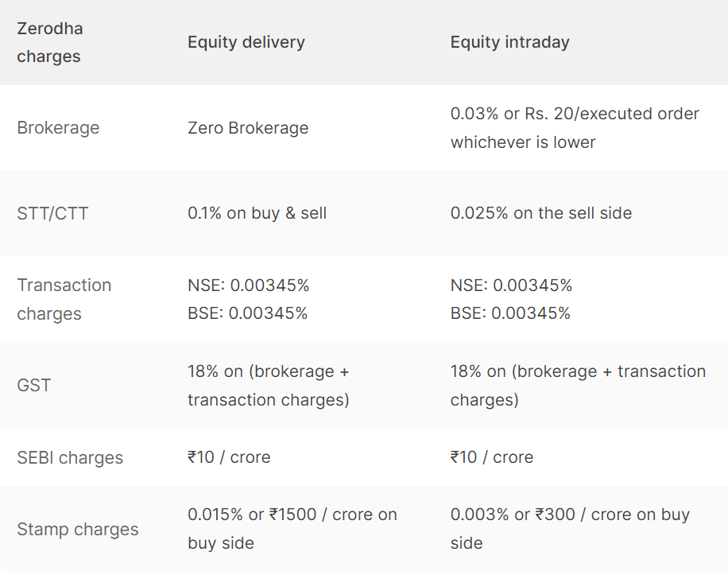Click '₹10 / crore' under Equity delivery
Screen dimensions: 728x575
pos(229,457)
